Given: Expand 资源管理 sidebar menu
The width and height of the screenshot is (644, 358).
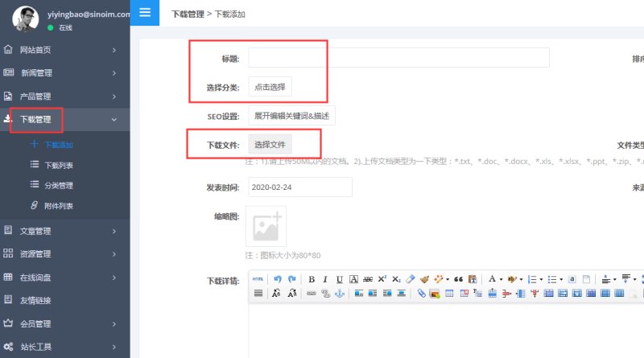Looking at the screenshot, I should pyautogui.click(x=65, y=254).
